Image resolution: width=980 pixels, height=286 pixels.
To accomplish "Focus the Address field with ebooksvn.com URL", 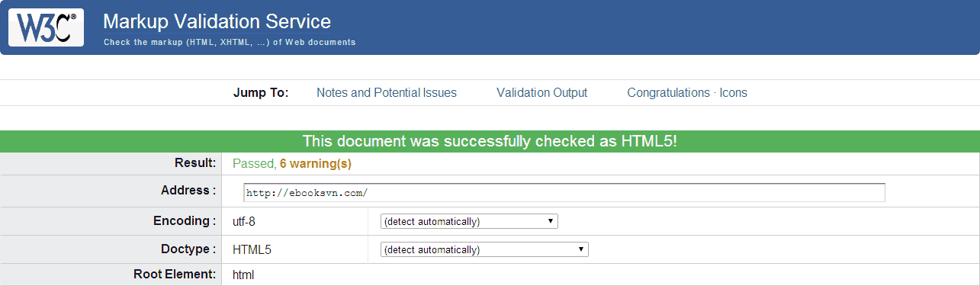I will (x=564, y=193).
